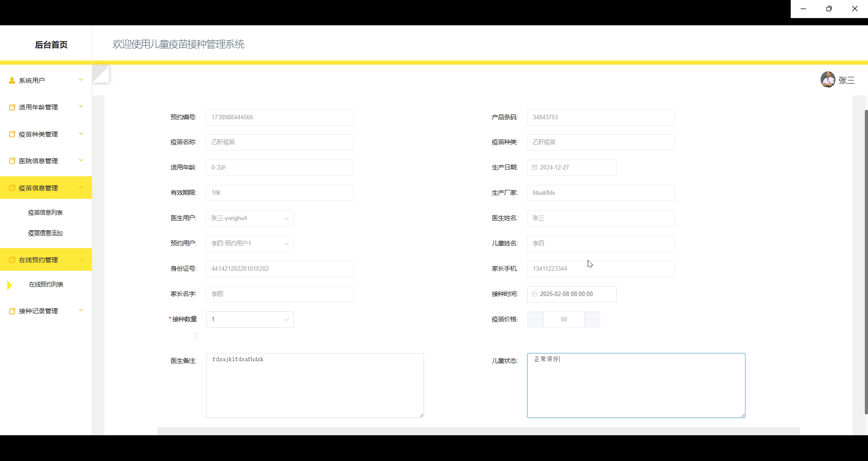Click the 疫苗价格 value 50
Screen dimensions: 868x461
coord(564,319)
